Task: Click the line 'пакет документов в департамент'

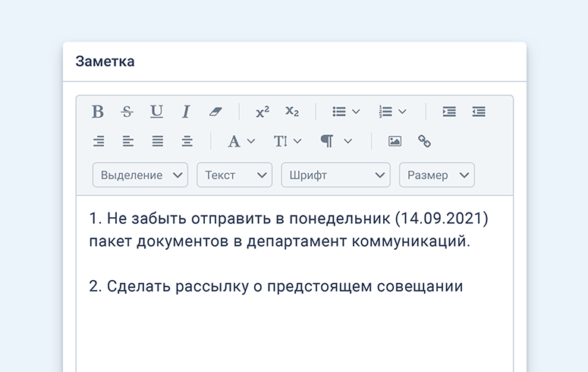Action: [x=280, y=241]
